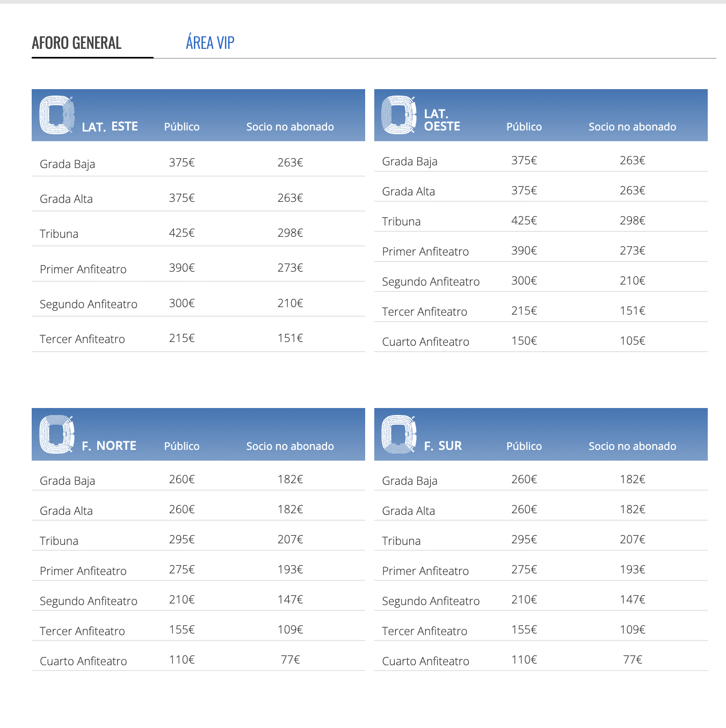Select Tribuna row in Lat. Este table
The width and height of the screenshot is (726, 728).
point(59,234)
